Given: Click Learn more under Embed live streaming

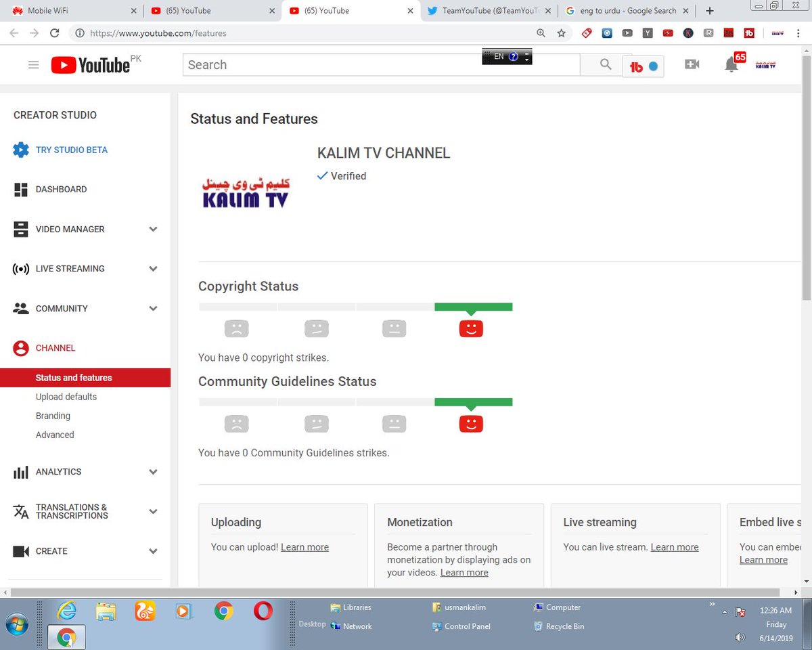Looking at the screenshot, I should coord(763,560).
